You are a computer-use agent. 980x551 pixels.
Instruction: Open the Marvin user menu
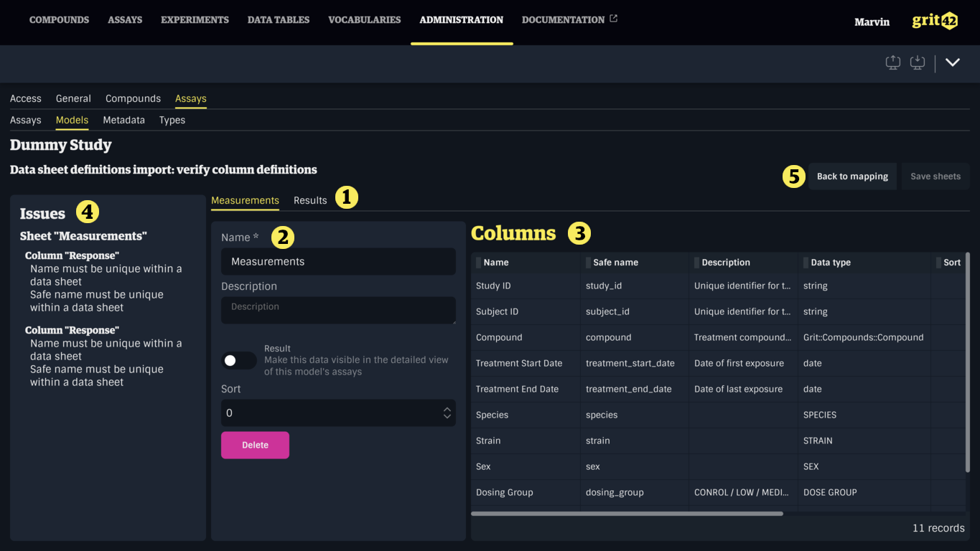(872, 22)
